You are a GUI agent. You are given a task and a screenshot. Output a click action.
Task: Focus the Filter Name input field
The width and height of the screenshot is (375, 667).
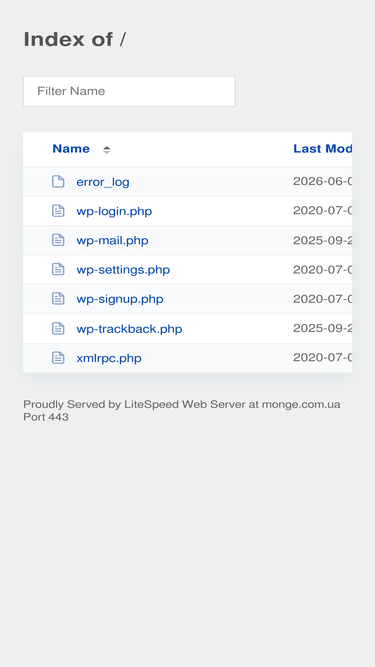(x=129, y=91)
